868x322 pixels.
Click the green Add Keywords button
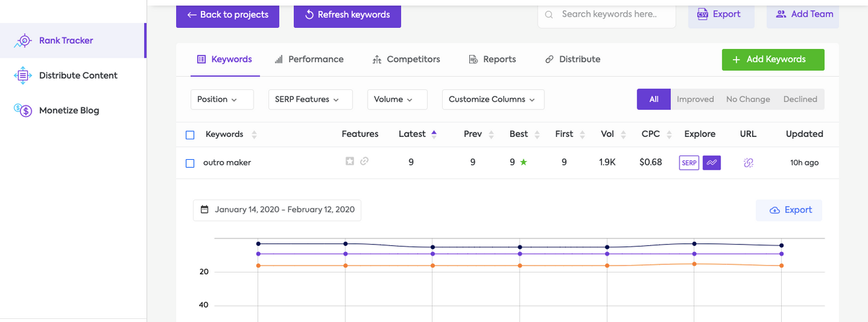click(x=773, y=59)
